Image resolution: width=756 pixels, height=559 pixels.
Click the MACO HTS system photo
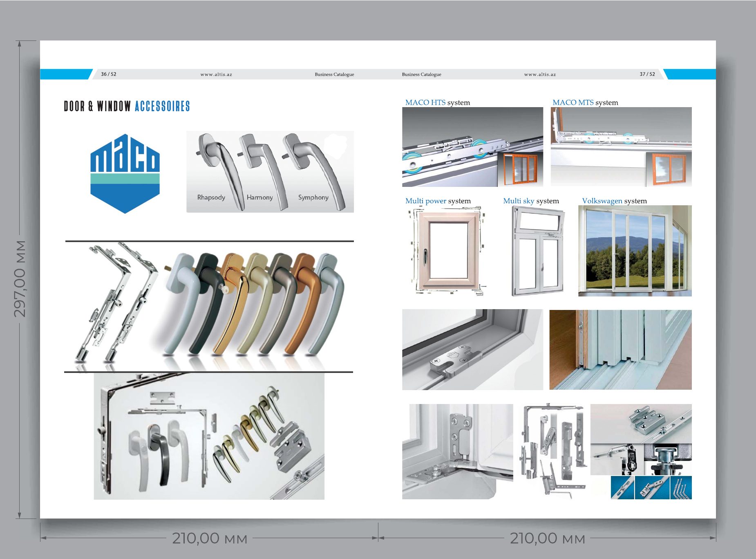point(473,147)
